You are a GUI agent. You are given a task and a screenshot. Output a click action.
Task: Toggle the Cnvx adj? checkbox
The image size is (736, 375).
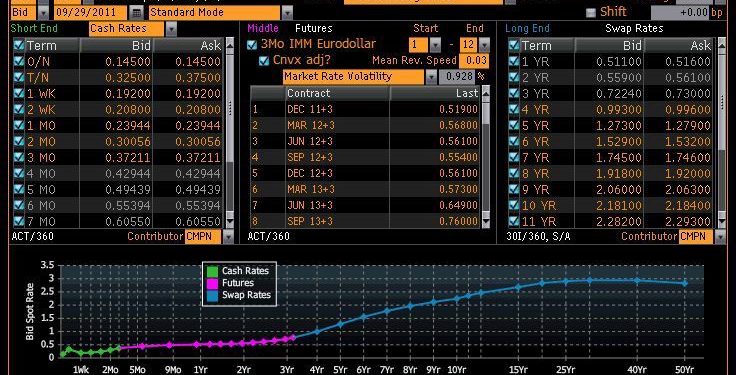[264, 61]
